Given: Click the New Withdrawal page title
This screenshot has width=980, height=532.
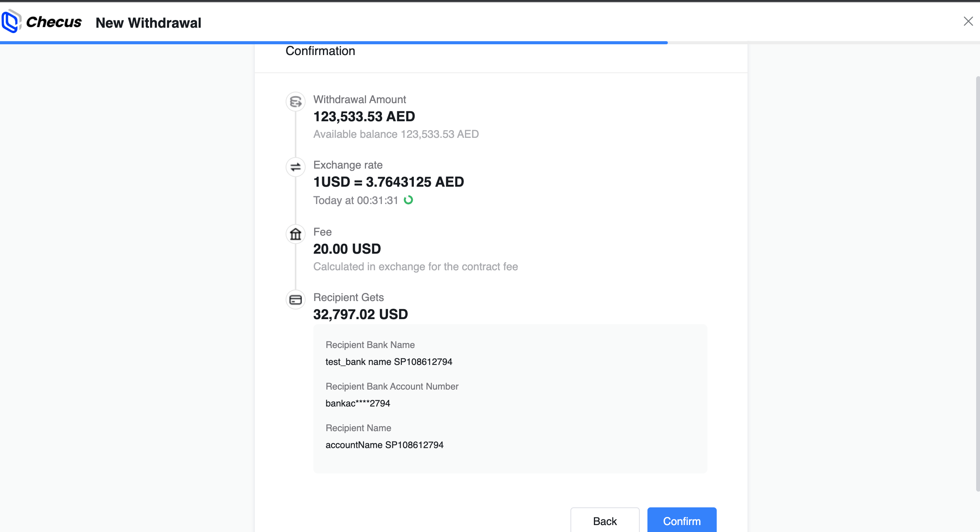Looking at the screenshot, I should 149,23.
